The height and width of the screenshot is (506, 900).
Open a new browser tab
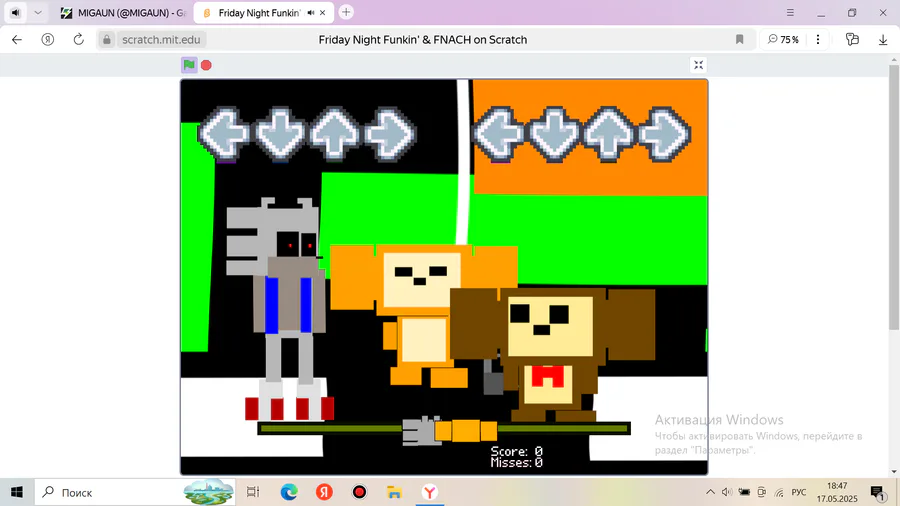(x=346, y=12)
